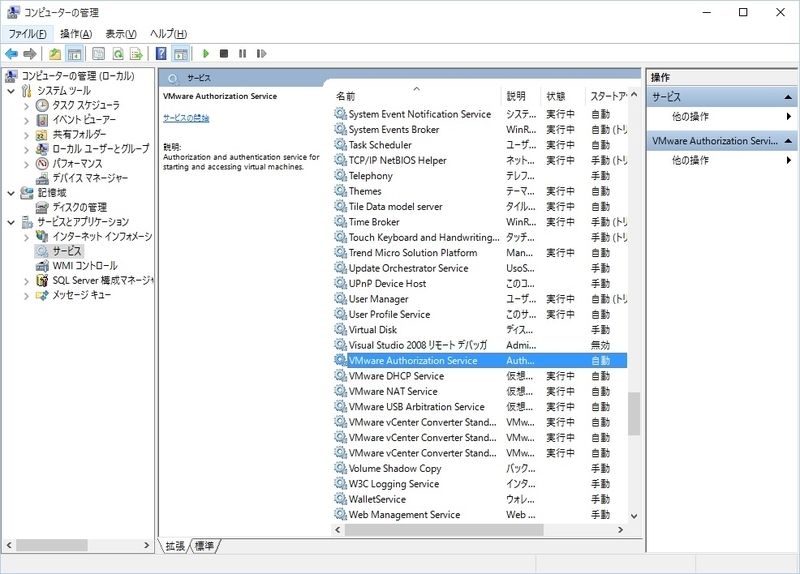Click the Pause service toolbar icon
The image size is (800, 574).
(x=242, y=54)
